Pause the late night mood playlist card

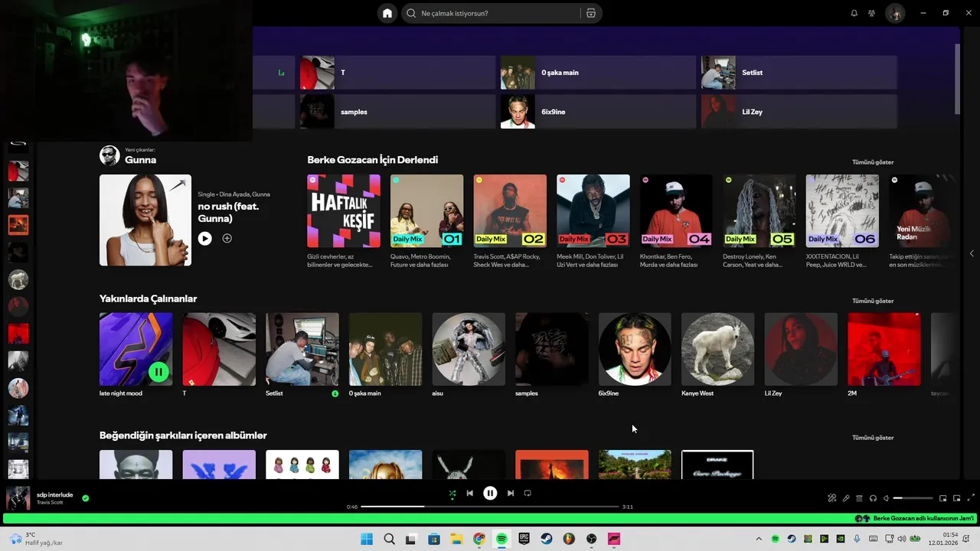(158, 372)
